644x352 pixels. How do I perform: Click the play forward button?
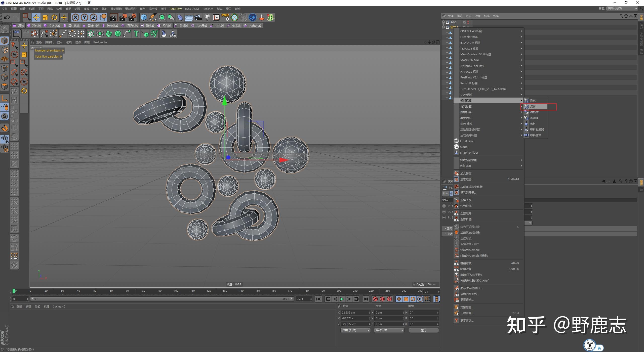point(342,299)
